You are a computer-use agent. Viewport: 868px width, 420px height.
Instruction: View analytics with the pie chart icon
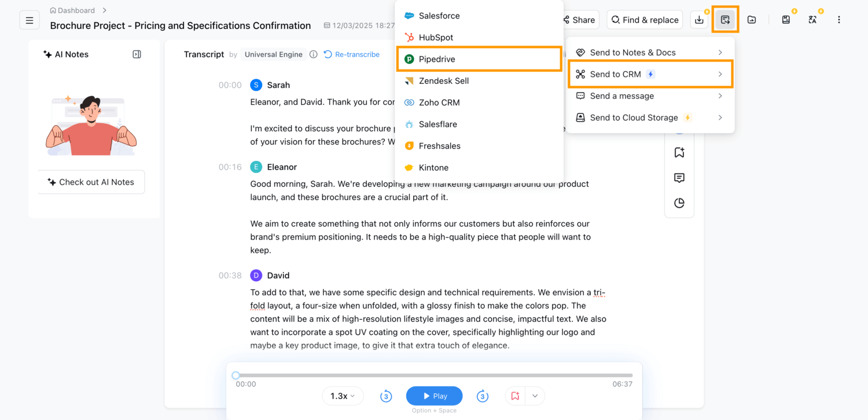(x=679, y=203)
